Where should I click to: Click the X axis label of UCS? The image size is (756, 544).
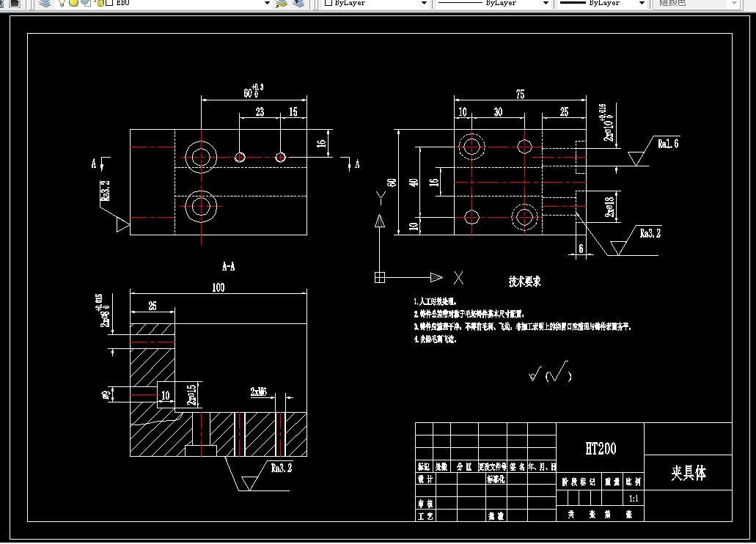pos(458,277)
